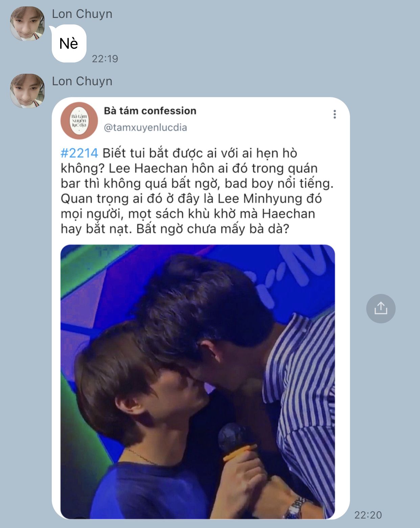Tap the 22:19 timestamp
Image resolution: width=420 pixels, height=528 pixels.
(105, 59)
